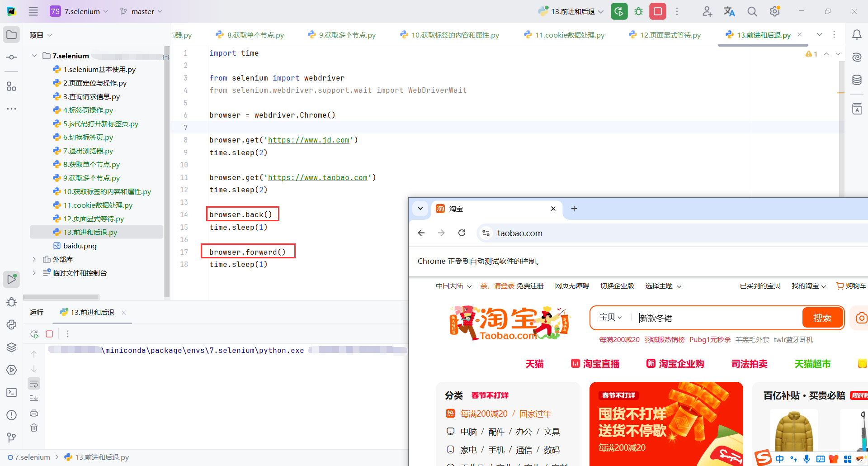868x466 pixels.
Task: Switch to 8.获取单个节点.py editor tab
Action: pos(250,35)
